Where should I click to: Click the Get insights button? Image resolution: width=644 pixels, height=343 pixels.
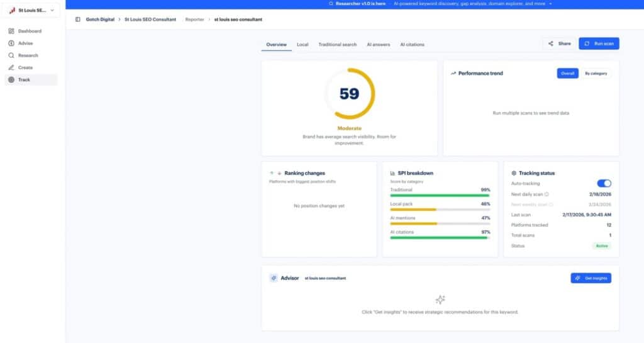591,278
